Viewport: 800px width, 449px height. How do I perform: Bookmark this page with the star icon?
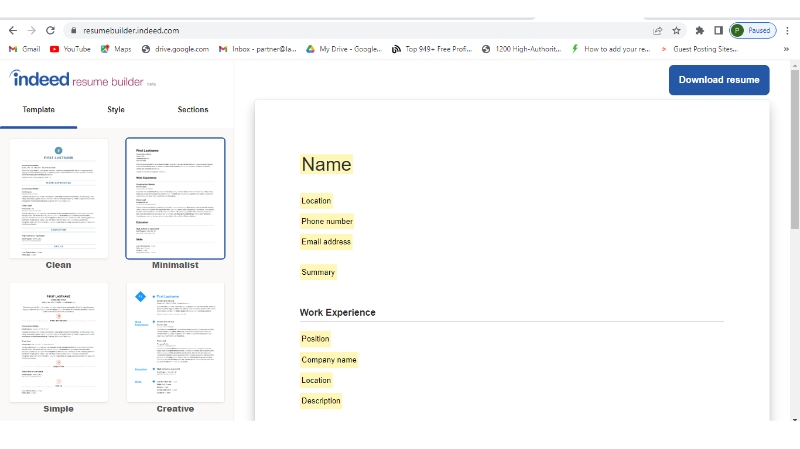pos(677,31)
